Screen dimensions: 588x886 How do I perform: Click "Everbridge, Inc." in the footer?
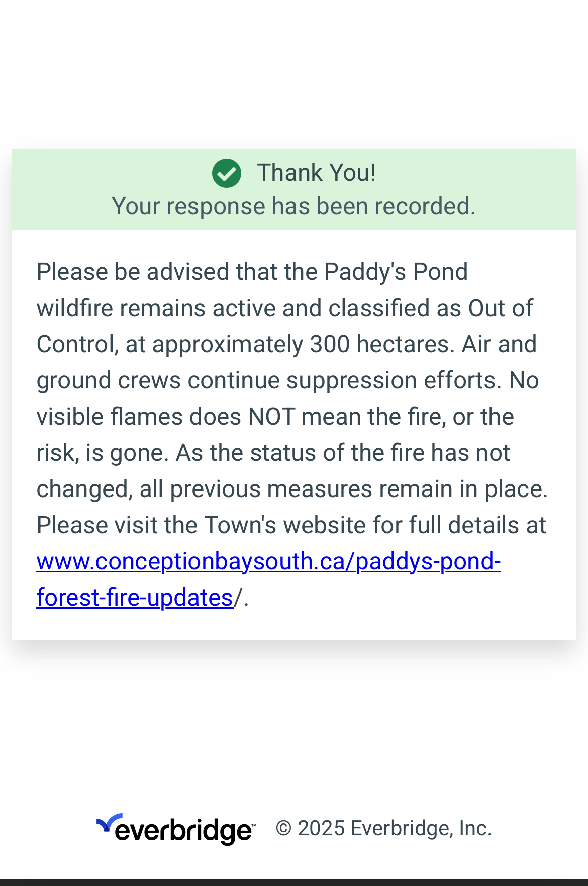421,828
